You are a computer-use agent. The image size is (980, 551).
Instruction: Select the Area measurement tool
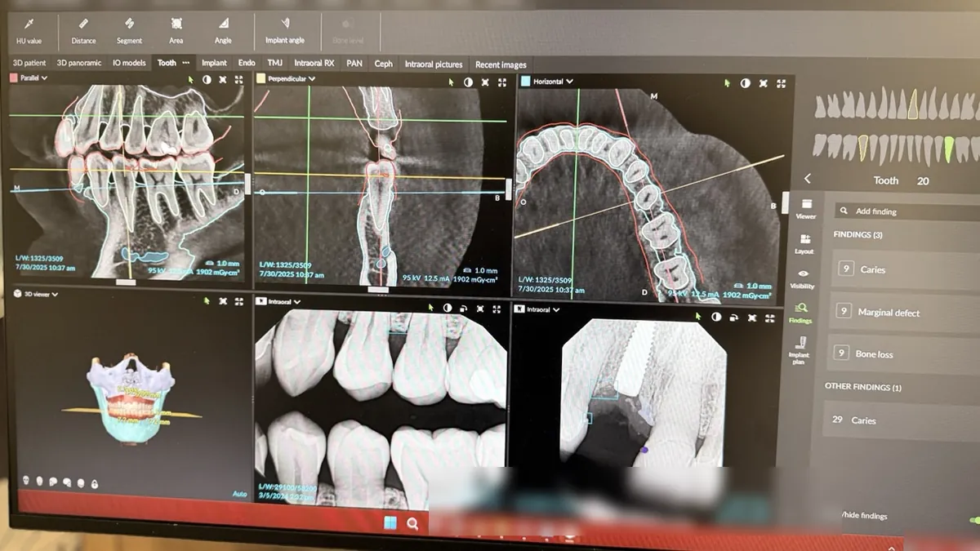point(176,30)
